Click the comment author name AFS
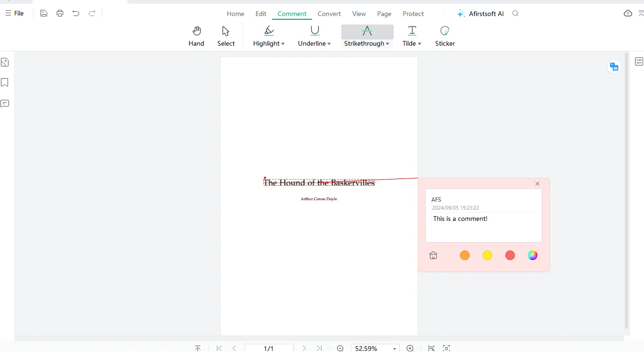 436,200
